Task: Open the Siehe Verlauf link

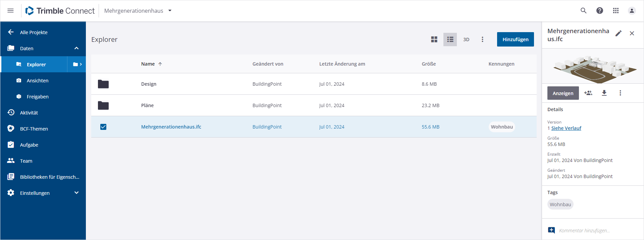Action: (566, 128)
